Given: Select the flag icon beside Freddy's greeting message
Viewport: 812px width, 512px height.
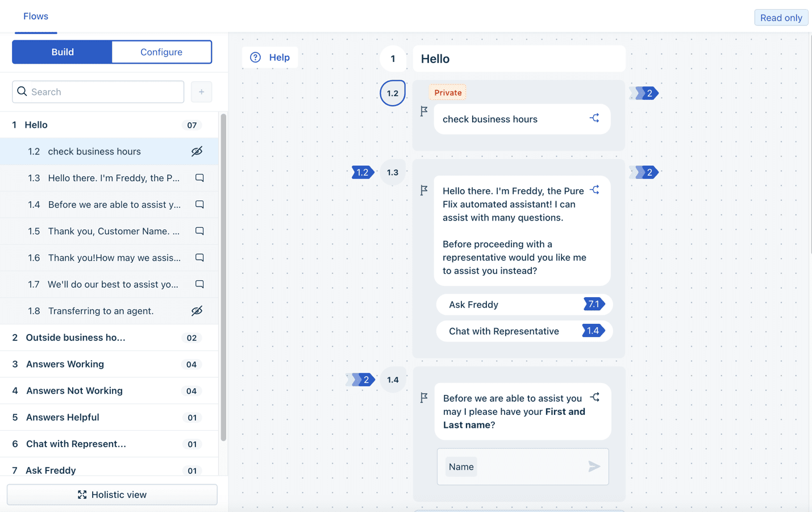Looking at the screenshot, I should (x=424, y=190).
